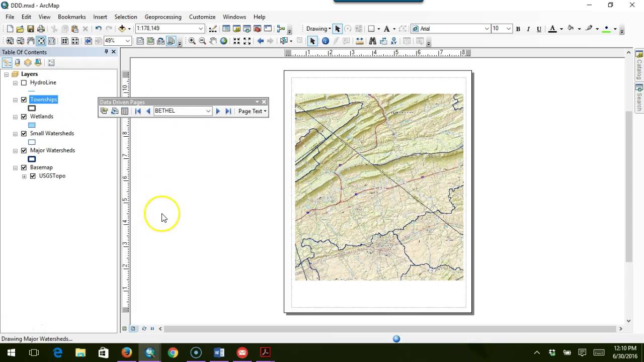The image size is (644, 362).
Task: Select the Identify tool blue info icon
Action: tap(325, 41)
